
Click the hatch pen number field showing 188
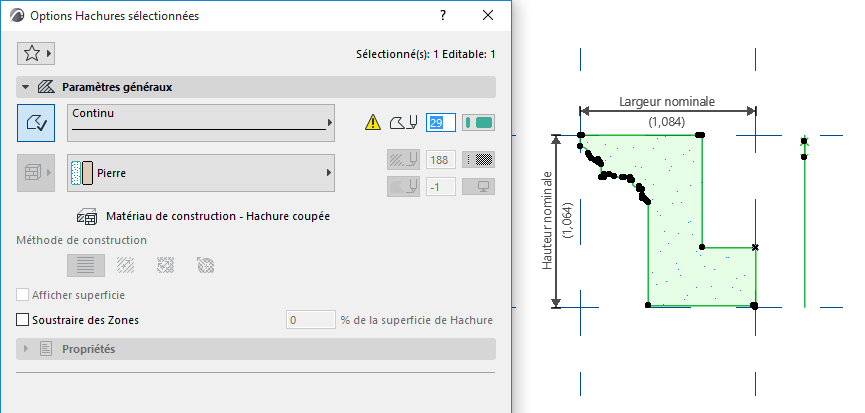(x=440, y=159)
